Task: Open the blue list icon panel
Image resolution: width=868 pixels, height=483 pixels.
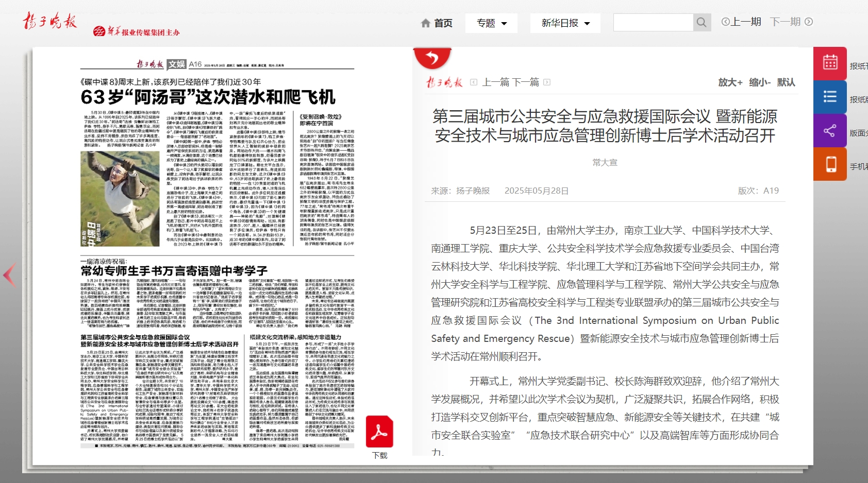Action: [830, 97]
